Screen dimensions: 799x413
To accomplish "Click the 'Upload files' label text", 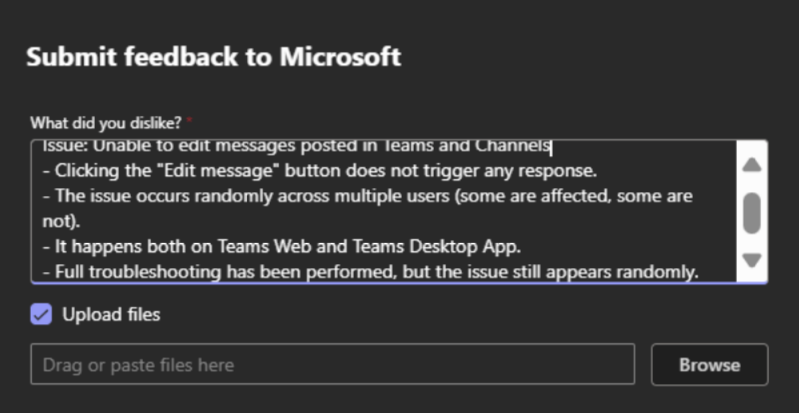I will point(111,315).
